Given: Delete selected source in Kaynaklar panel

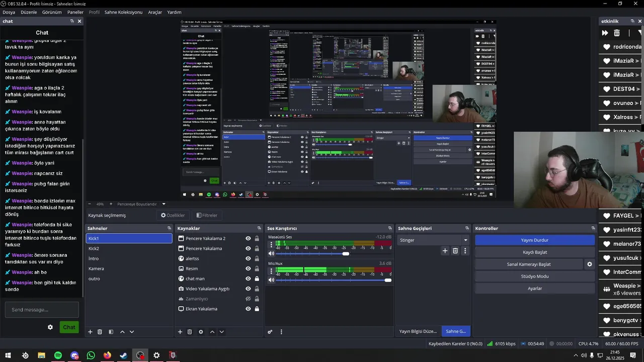Looking at the screenshot, I should [x=190, y=332].
